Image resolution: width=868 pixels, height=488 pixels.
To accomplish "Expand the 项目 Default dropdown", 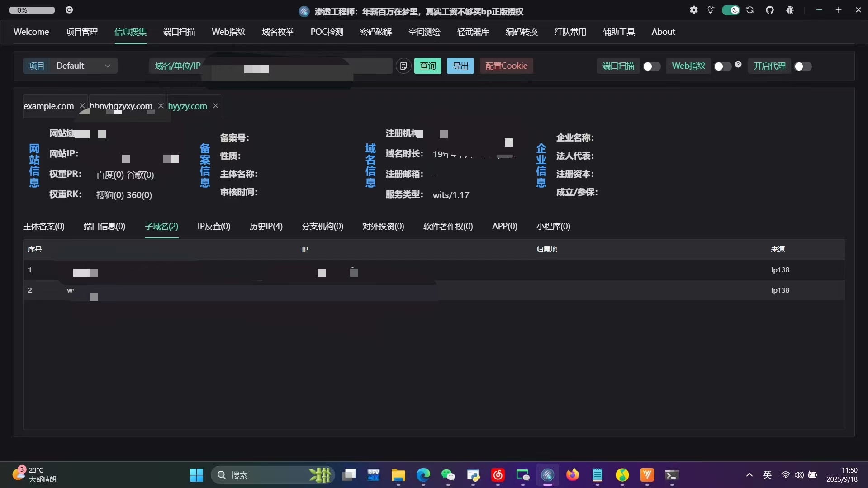I will coord(83,66).
